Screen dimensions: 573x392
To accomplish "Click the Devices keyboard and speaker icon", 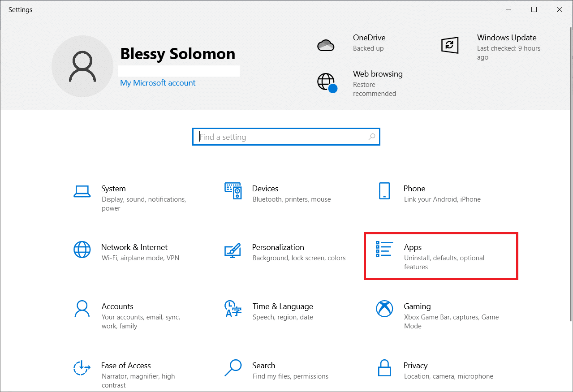I will click(233, 191).
